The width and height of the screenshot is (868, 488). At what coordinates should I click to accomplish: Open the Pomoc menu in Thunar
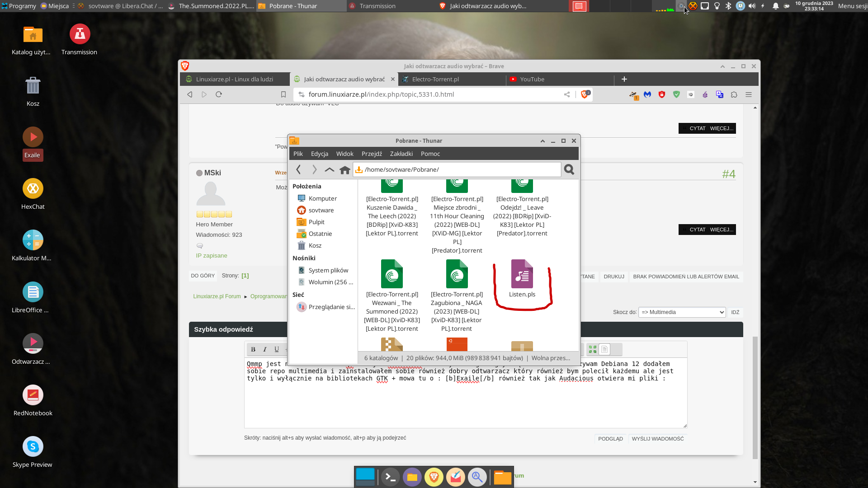pyautogui.click(x=430, y=154)
